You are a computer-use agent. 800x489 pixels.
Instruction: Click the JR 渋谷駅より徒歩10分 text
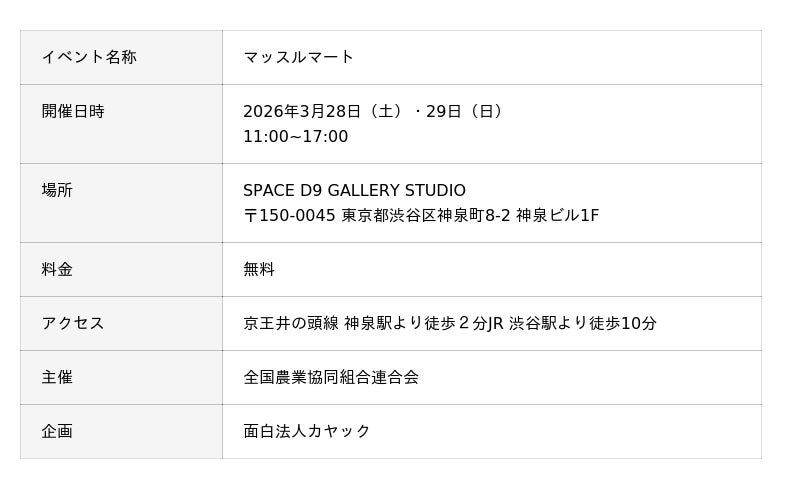pos(572,323)
